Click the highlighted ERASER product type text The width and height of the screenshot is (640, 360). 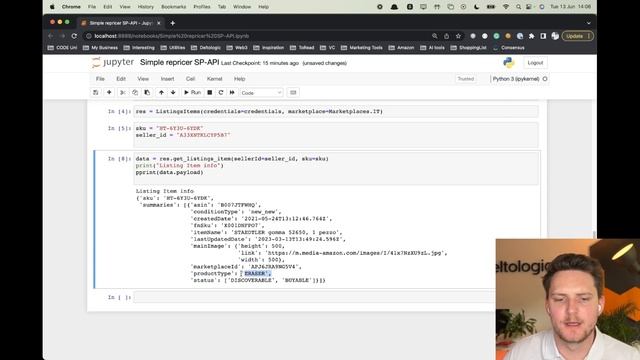(x=256, y=273)
